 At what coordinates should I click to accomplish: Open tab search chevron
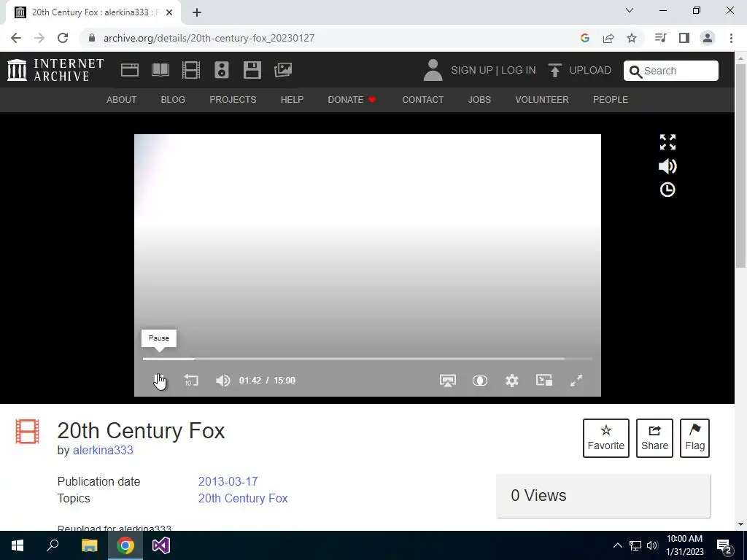point(630,10)
